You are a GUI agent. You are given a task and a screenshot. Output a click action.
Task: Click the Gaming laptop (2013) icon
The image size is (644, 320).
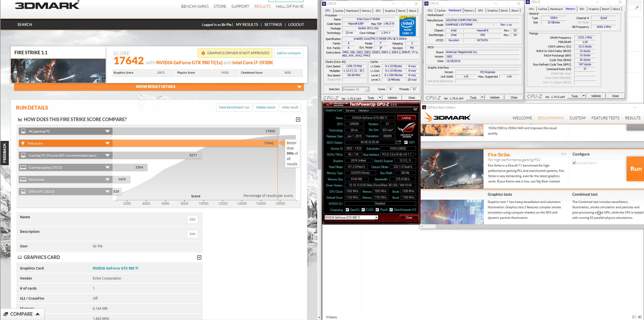click(x=23, y=167)
